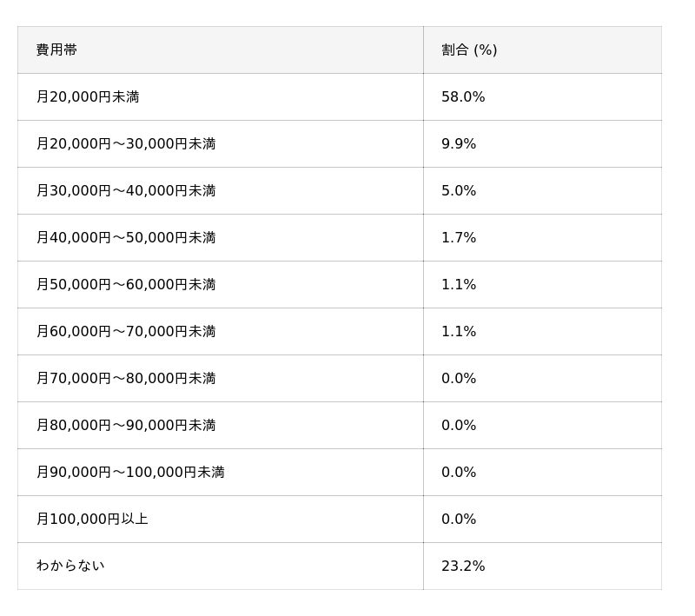Viewport: 695px width, 616px height.
Task: Click the 割合 (%) column header
Action: pos(469,50)
